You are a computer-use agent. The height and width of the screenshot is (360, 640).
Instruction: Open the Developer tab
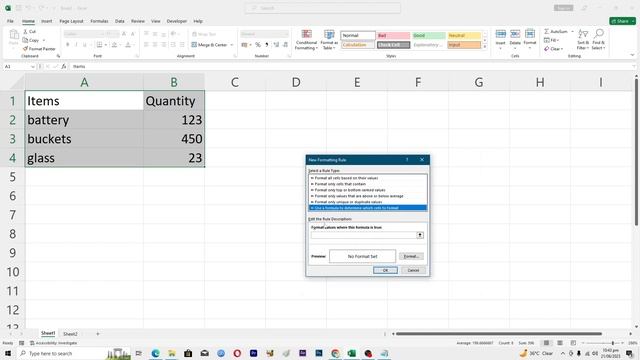(x=177, y=21)
